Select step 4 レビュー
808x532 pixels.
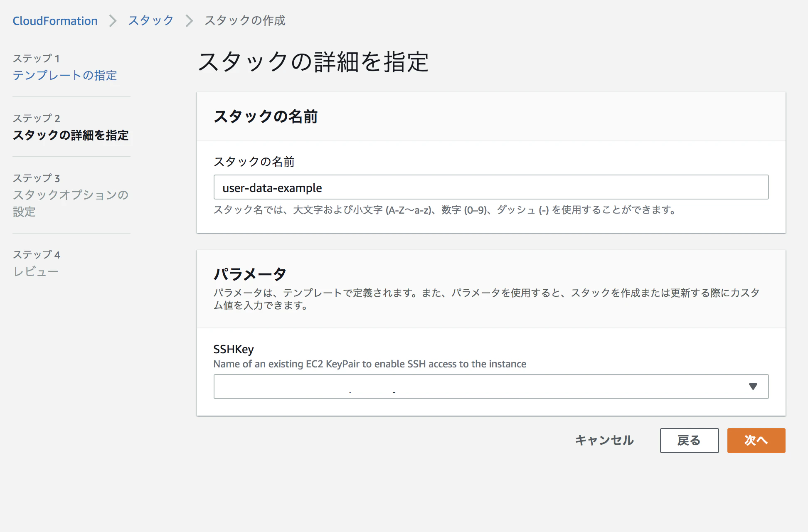tap(36, 271)
